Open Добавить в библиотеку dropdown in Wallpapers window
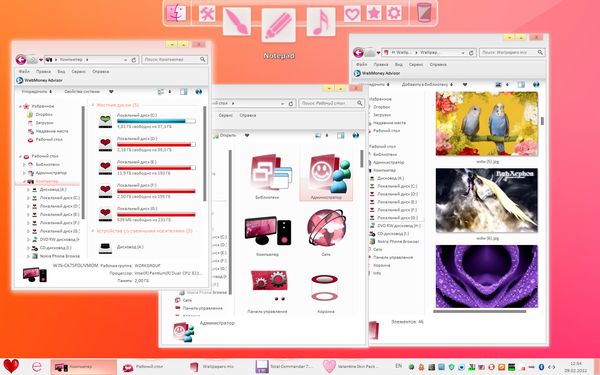The height and width of the screenshot is (375, 600). point(427,84)
